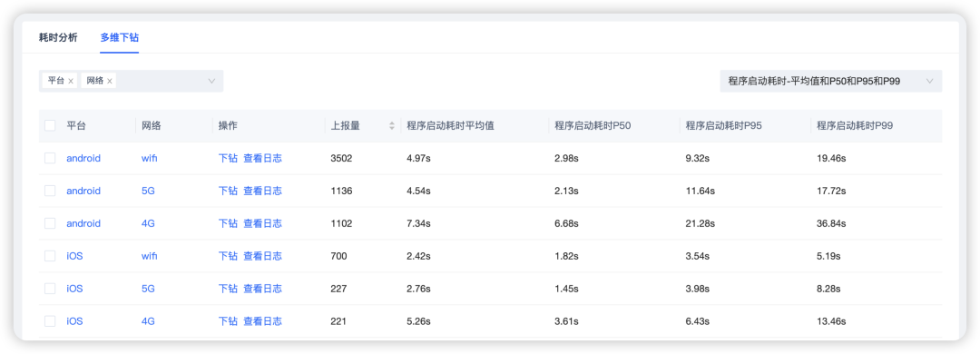The image size is (980, 354).
Task: Check the android wifi row checkbox
Action: tap(50, 158)
